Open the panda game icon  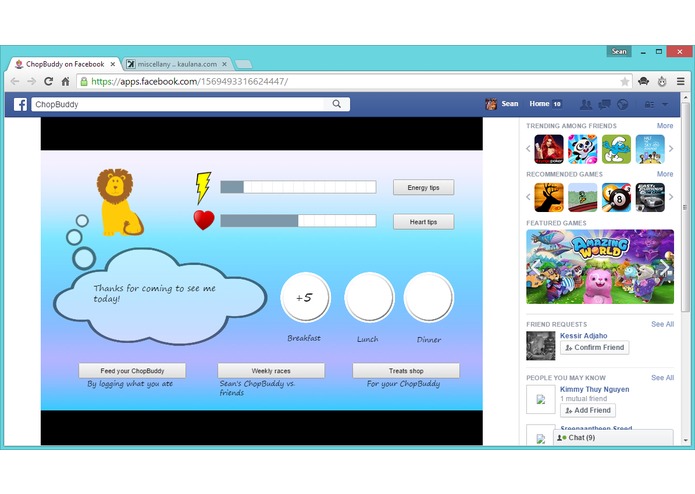tap(582, 149)
